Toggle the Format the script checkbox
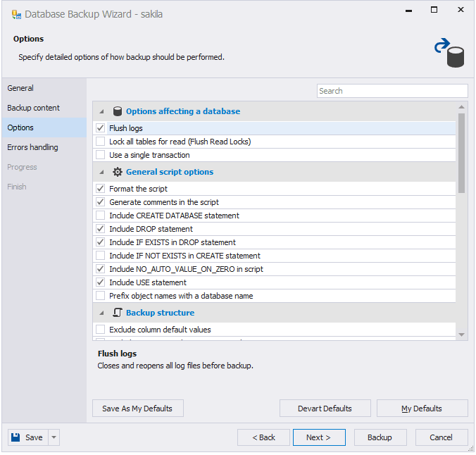The image size is (476, 455). coord(101,189)
